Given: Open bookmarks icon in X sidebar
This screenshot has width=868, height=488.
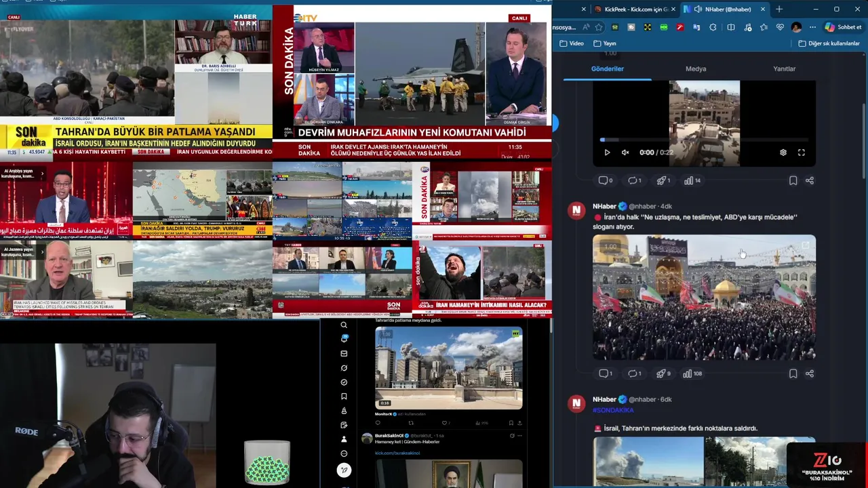Looking at the screenshot, I should click(x=344, y=396).
